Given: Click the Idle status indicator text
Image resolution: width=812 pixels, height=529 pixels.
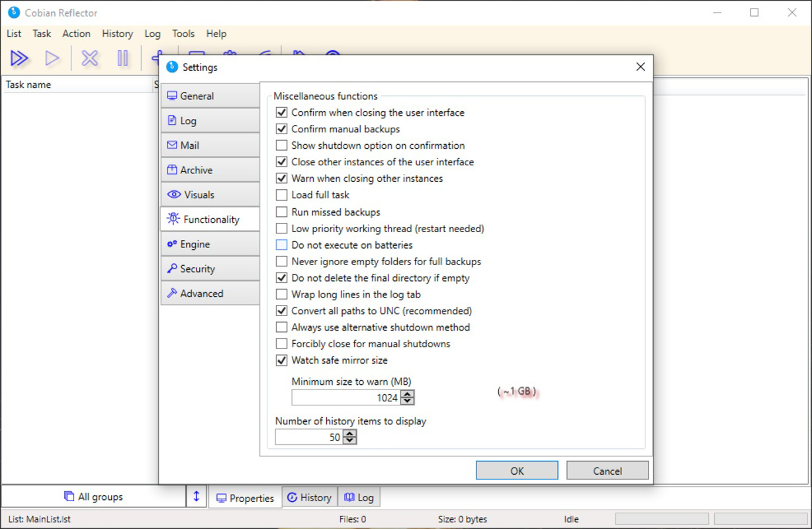Looking at the screenshot, I should click(571, 519).
